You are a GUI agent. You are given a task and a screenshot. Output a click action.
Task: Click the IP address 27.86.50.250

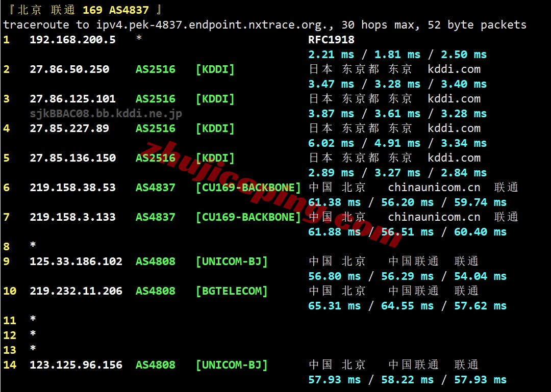tap(69, 69)
